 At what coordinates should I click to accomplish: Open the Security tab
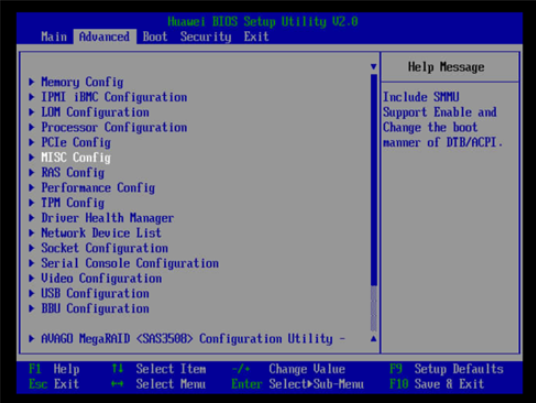click(206, 37)
